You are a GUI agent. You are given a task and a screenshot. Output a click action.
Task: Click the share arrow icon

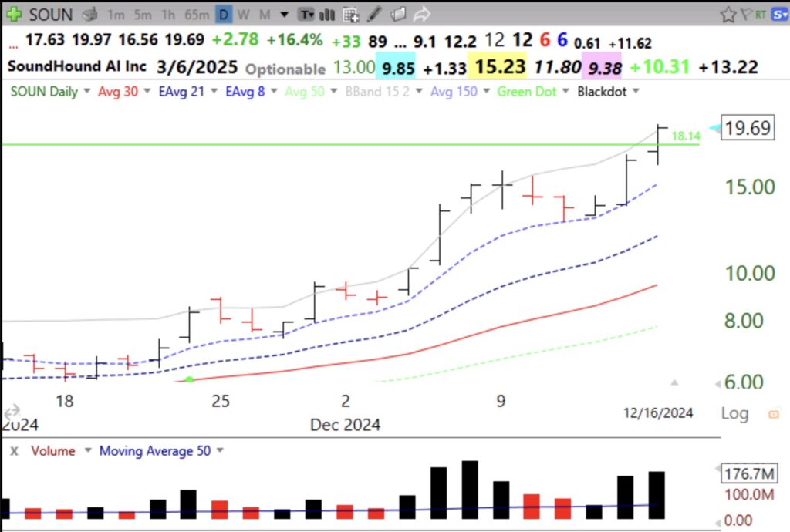click(421, 14)
